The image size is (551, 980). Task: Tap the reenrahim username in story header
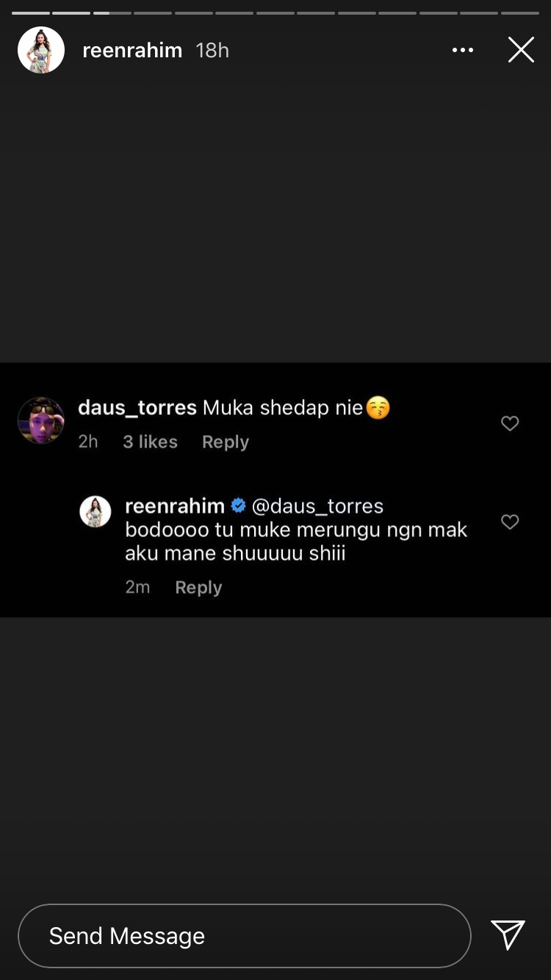click(x=132, y=50)
